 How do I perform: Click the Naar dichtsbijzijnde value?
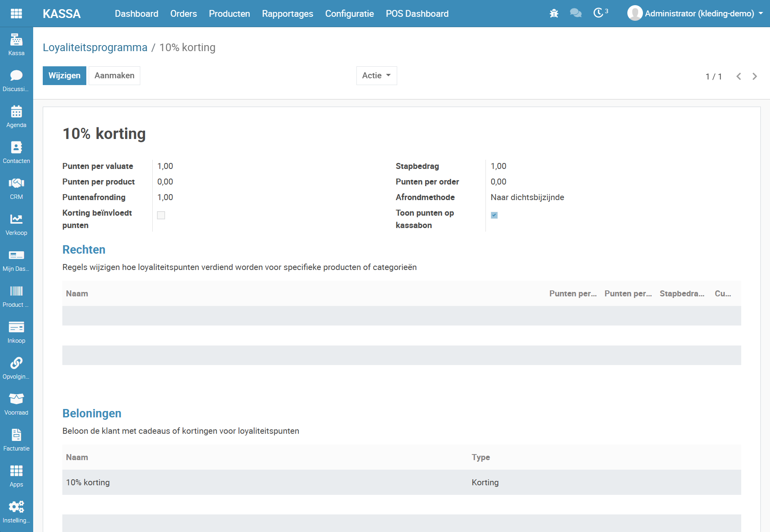coord(527,197)
